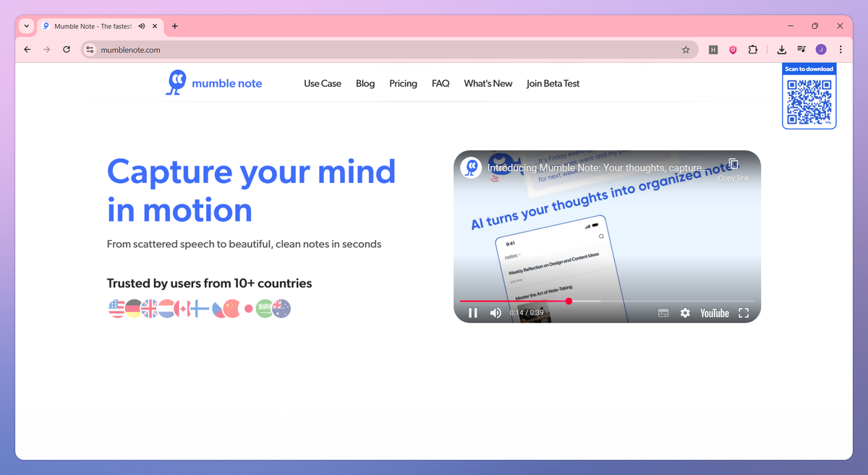Click the 'From scattered speech' subtitle text
The width and height of the screenshot is (868, 475).
[x=244, y=244]
